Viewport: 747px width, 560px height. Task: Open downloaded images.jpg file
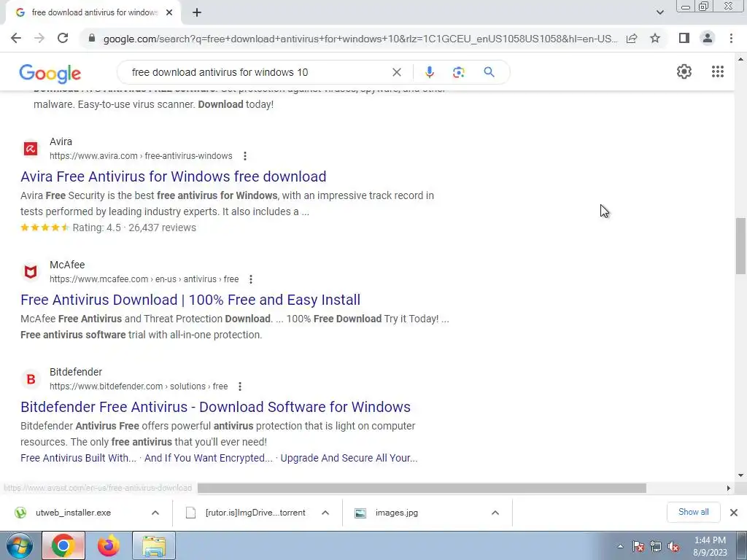(396, 513)
